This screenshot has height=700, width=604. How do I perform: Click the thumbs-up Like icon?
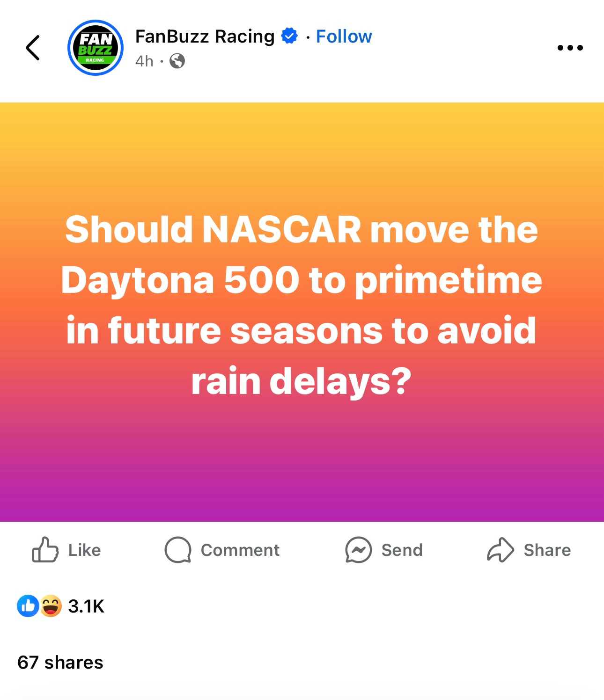45,550
